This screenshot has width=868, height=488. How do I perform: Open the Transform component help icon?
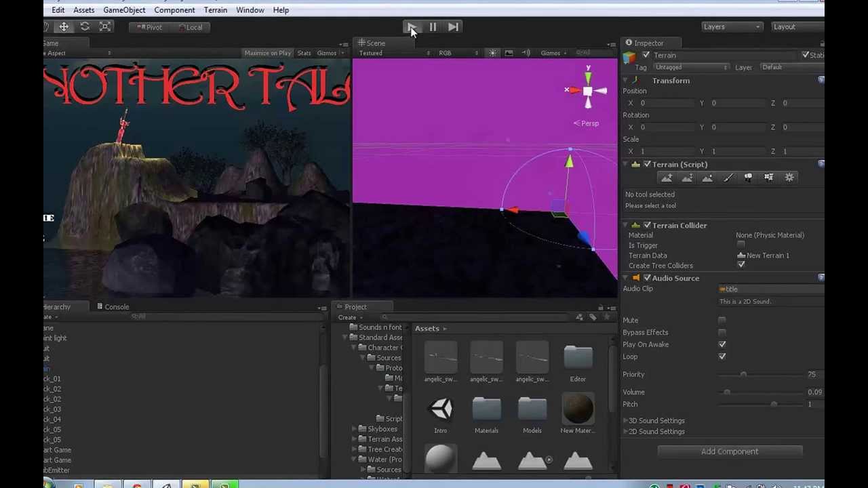point(821,81)
